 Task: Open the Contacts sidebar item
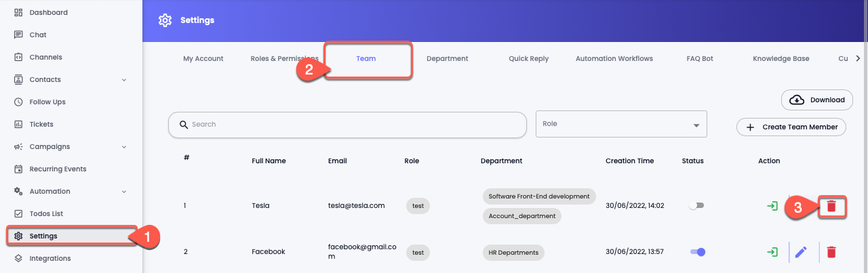[71, 79]
